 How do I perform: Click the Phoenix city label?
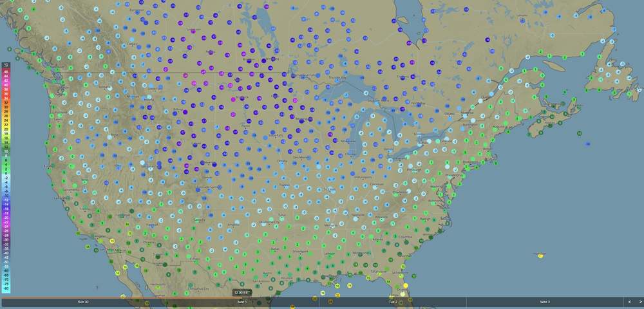(x=148, y=242)
